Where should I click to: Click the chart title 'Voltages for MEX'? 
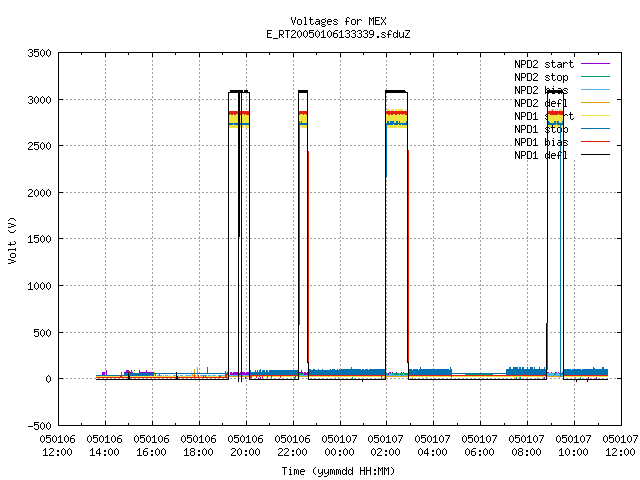338,21
